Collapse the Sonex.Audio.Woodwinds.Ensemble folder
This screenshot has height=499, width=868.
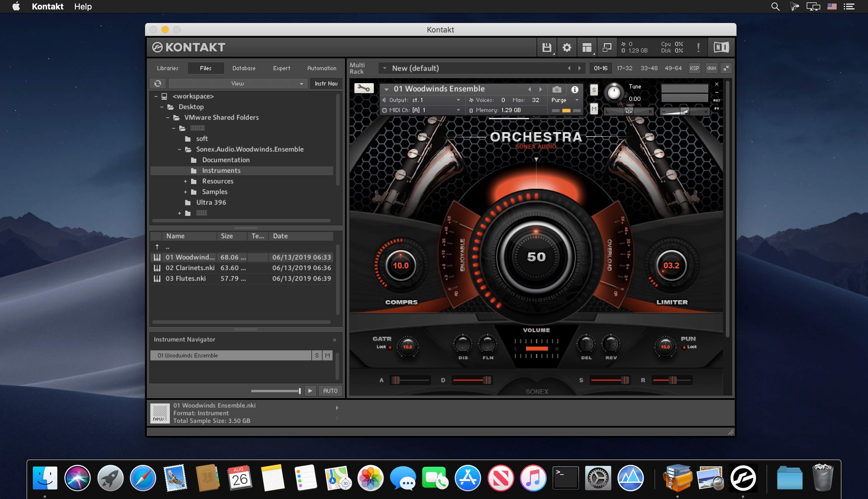[x=180, y=150]
